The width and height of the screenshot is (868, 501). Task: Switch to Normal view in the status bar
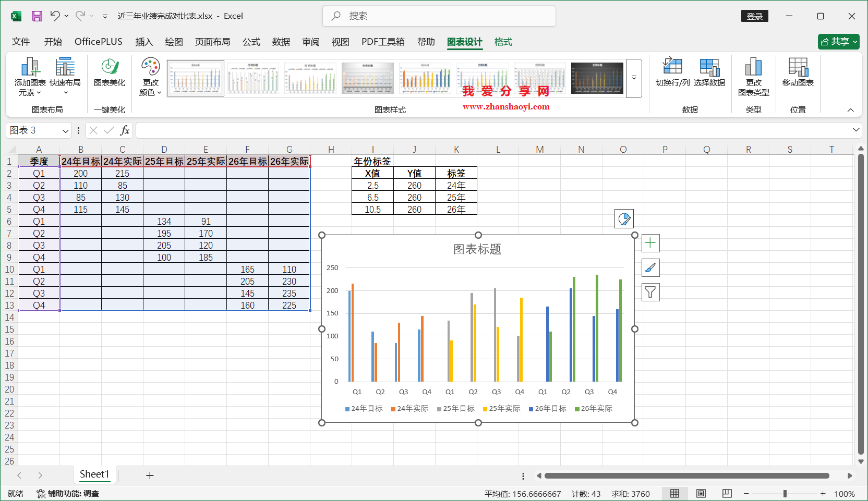(675, 494)
